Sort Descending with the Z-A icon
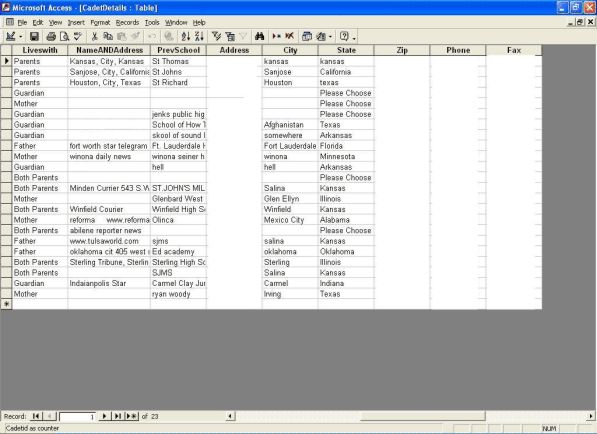Screen dimensions: 597x434 coord(199,37)
